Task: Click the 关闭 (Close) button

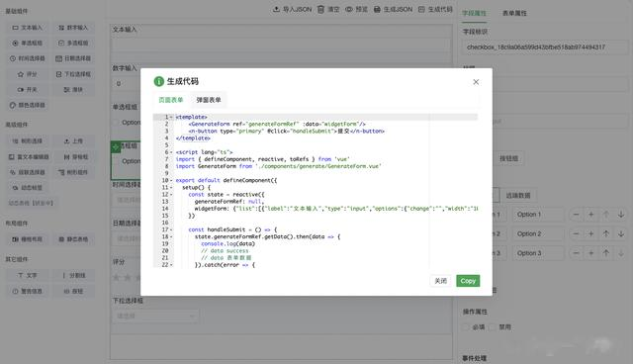Action: (440, 281)
